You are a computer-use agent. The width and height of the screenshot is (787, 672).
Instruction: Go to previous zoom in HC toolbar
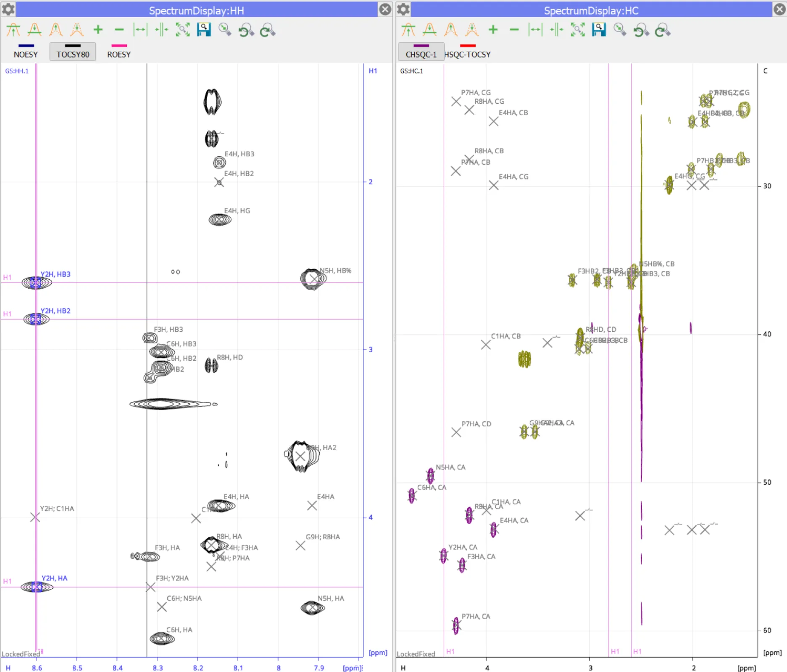641,30
